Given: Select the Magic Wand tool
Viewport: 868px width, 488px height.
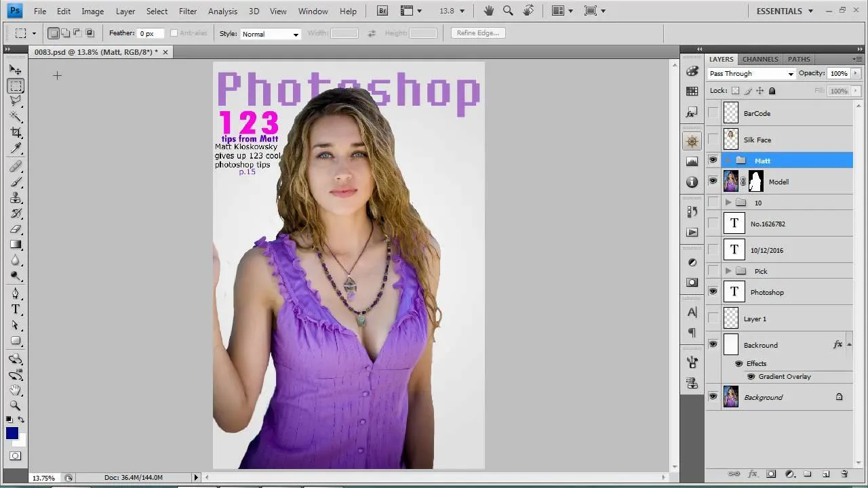Looking at the screenshot, I should 16,117.
